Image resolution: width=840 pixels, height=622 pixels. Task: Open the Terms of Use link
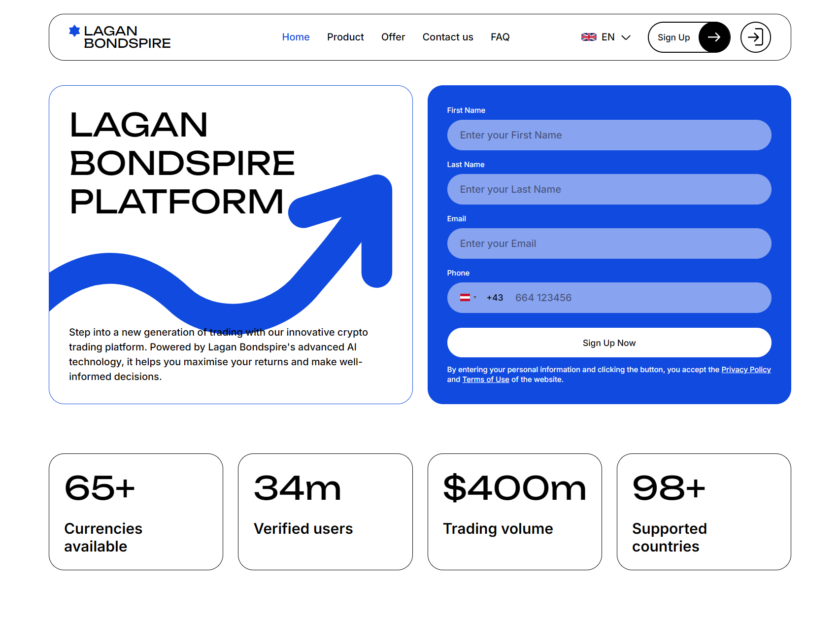(x=486, y=379)
